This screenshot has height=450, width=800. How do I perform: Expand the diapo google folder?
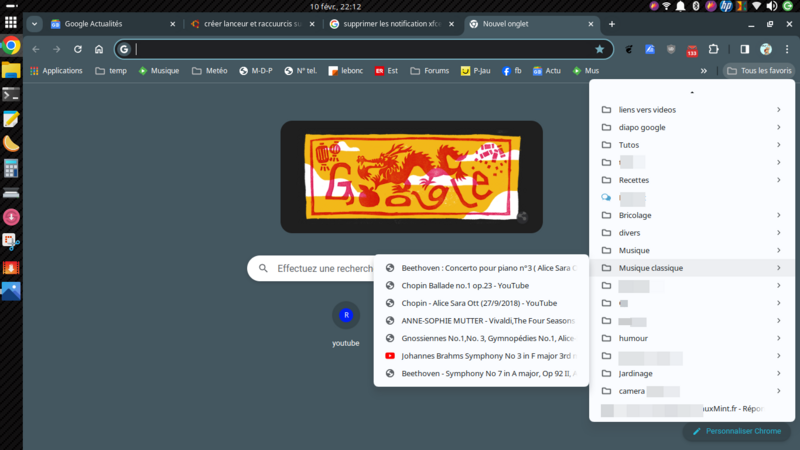click(x=692, y=127)
